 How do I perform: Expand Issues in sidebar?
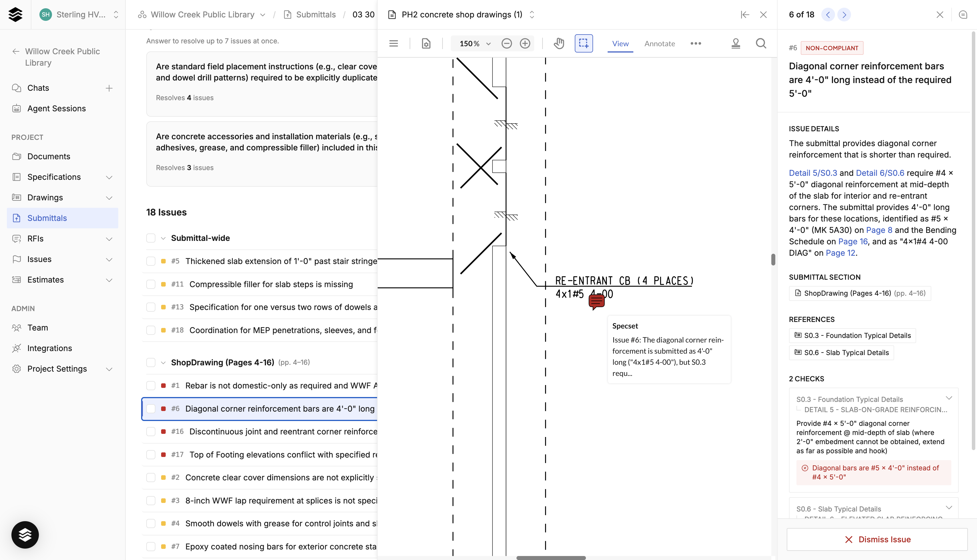pyautogui.click(x=109, y=259)
